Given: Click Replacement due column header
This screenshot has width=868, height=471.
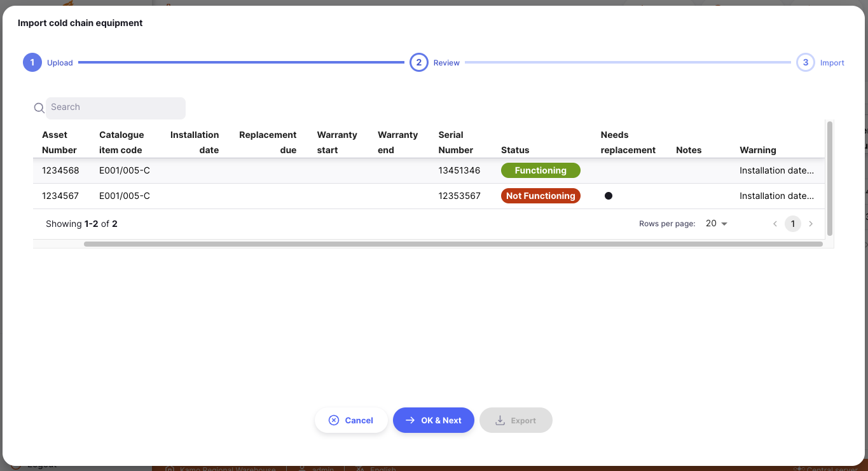Looking at the screenshot, I should tap(268, 142).
